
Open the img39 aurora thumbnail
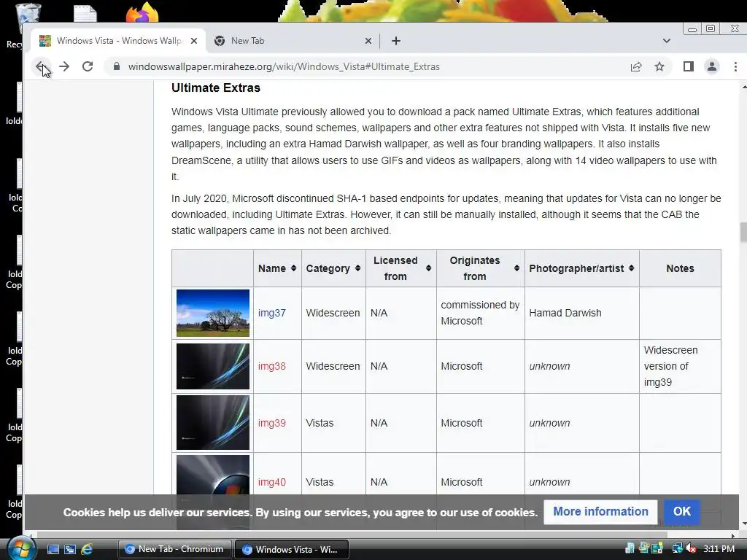(x=213, y=423)
